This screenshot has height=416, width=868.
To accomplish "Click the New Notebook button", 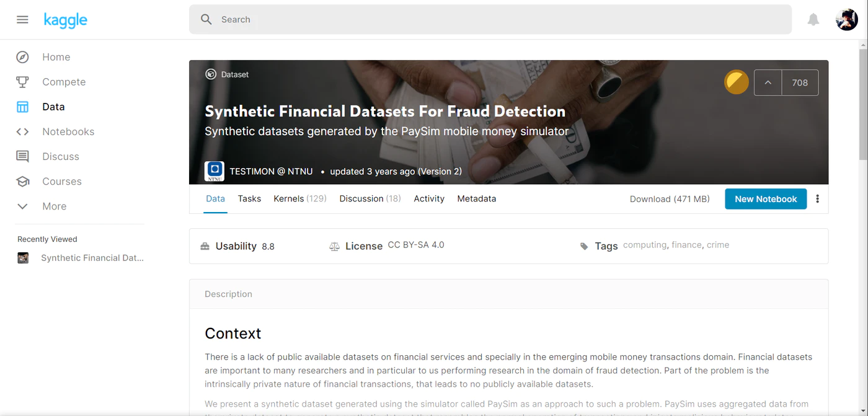I will click(x=766, y=199).
